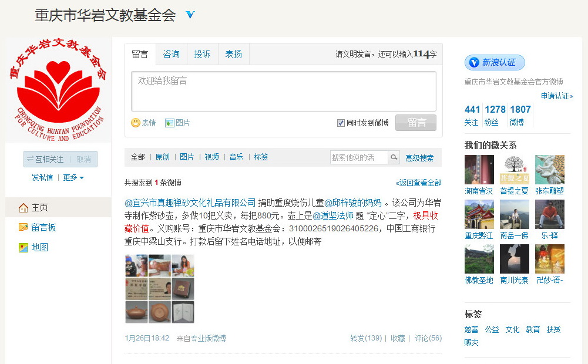Open the 1807 微博 posts count
The width and height of the screenshot is (588, 364).
click(520, 114)
